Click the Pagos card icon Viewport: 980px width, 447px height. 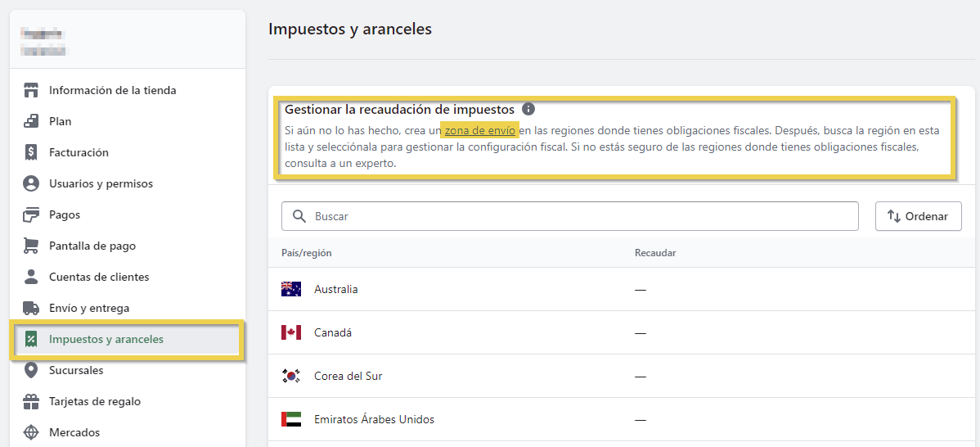[31, 214]
